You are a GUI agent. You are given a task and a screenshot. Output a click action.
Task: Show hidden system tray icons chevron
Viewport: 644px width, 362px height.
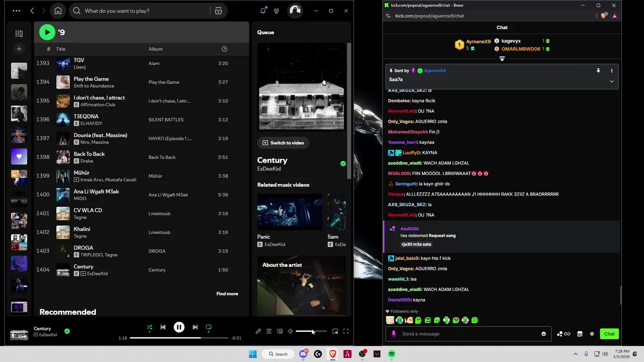(x=576, y=354)
